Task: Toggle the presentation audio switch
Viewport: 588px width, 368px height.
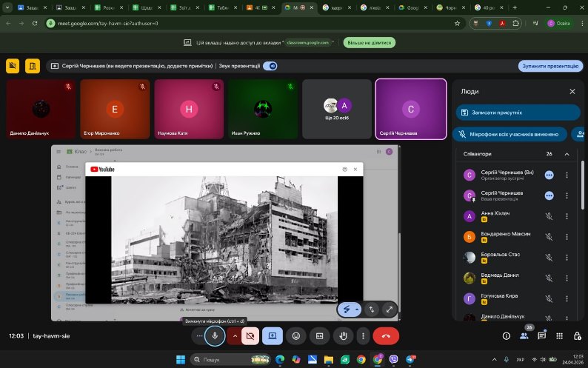Action: tap(270, 66)
